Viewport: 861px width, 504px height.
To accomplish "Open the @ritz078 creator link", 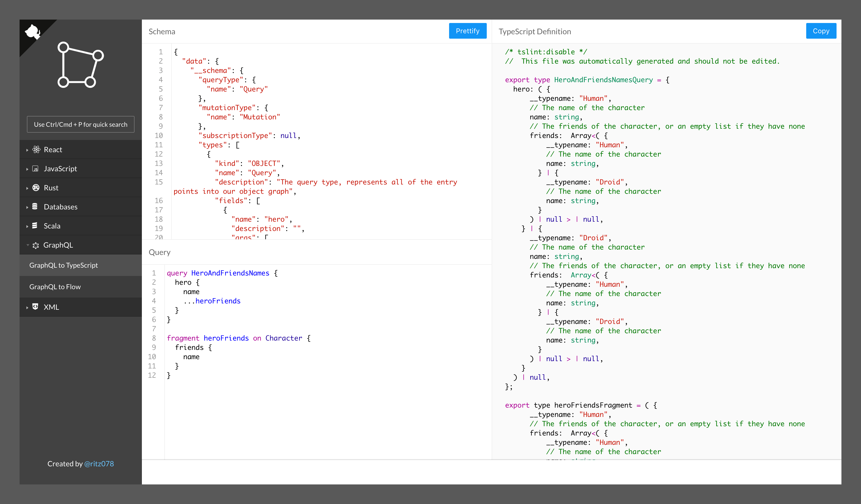I will tap(99, 464).
